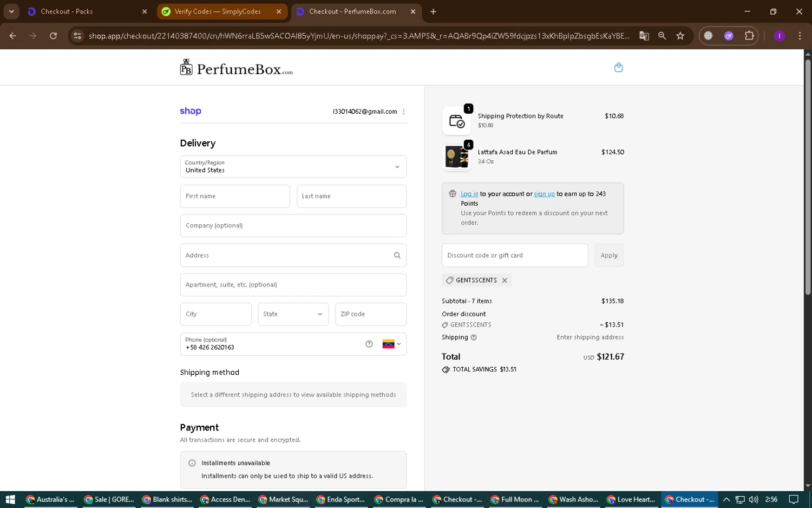Click the total savings tag icon
Viewport: 812px width, 508px height.
point(446,369)
